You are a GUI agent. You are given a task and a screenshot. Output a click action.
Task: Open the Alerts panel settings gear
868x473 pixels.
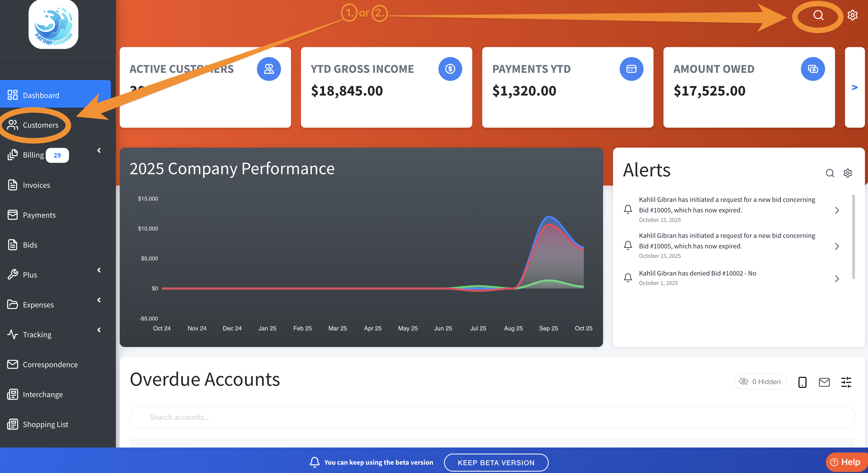[848, 173]
